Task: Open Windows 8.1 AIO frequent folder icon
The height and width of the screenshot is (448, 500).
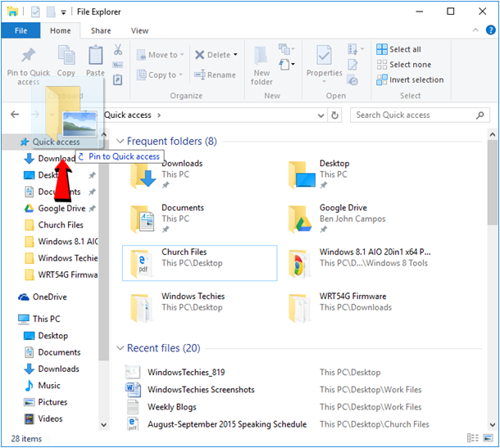Action: click(x=299, y=264)
